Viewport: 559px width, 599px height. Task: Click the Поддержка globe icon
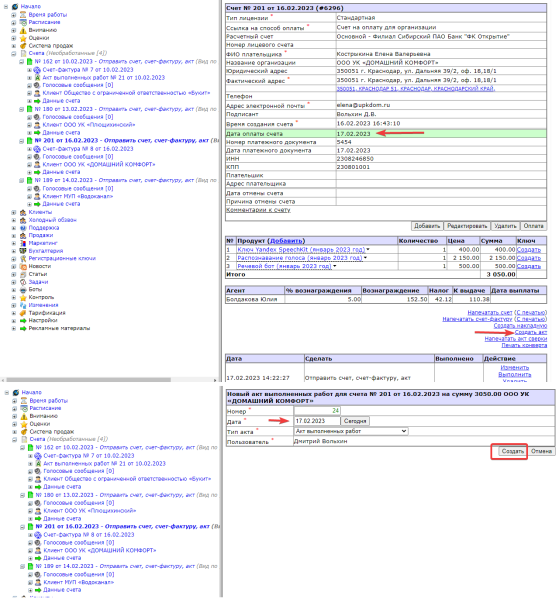tap(23, 228)
